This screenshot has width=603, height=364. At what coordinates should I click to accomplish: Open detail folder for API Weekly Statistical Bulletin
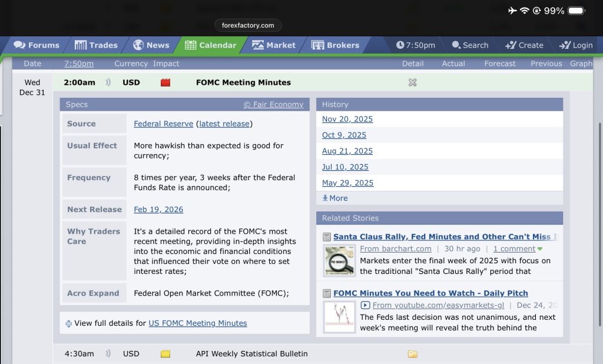[412, 354]
